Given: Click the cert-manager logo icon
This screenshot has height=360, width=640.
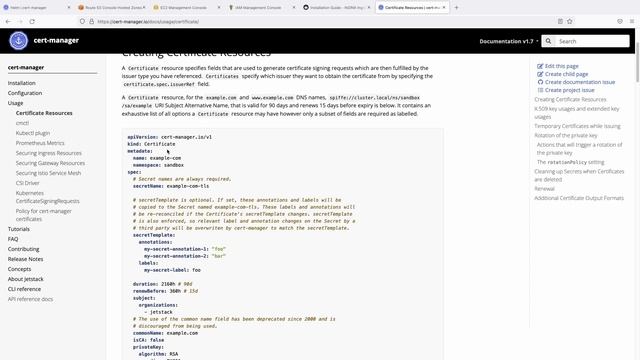Looking at the screenshot, I should pos(18,40).
